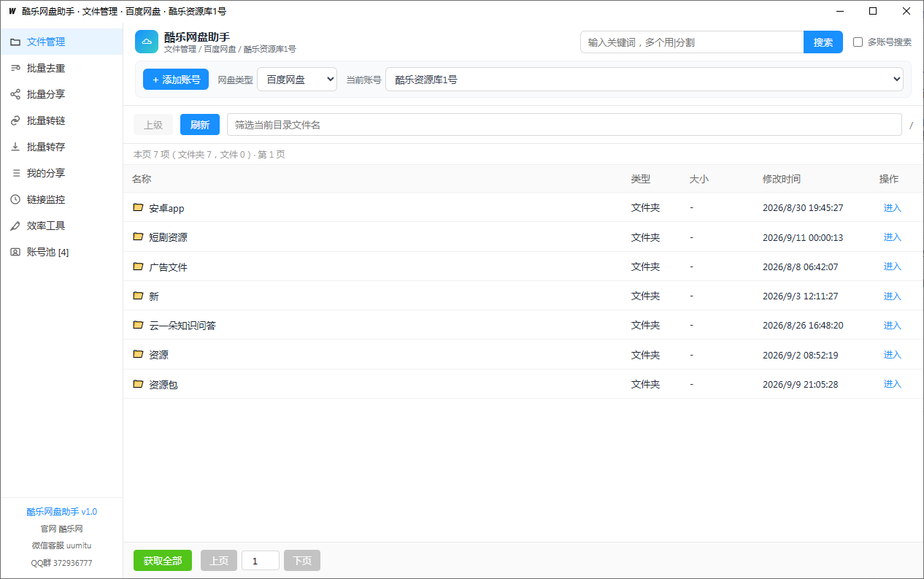Focus the 筛选当前目录文件名 filter field
The height and width of the screenshot is (579, 924).
(564, 125)
